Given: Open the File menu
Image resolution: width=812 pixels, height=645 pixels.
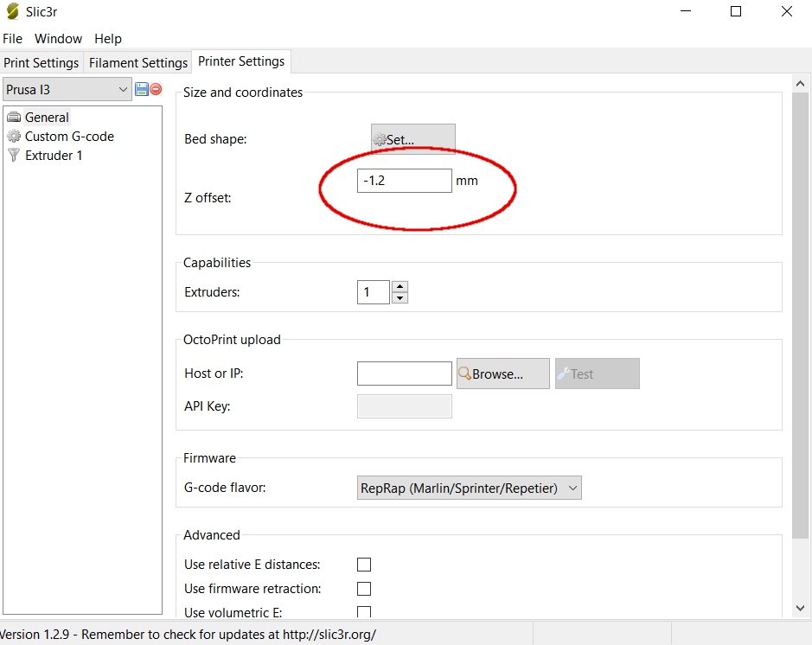Looking at the screenshot, I should coord(12,39).
